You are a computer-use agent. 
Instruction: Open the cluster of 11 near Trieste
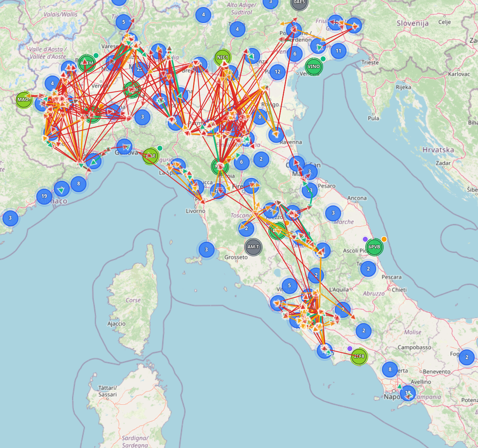click(x=338, y=51)
